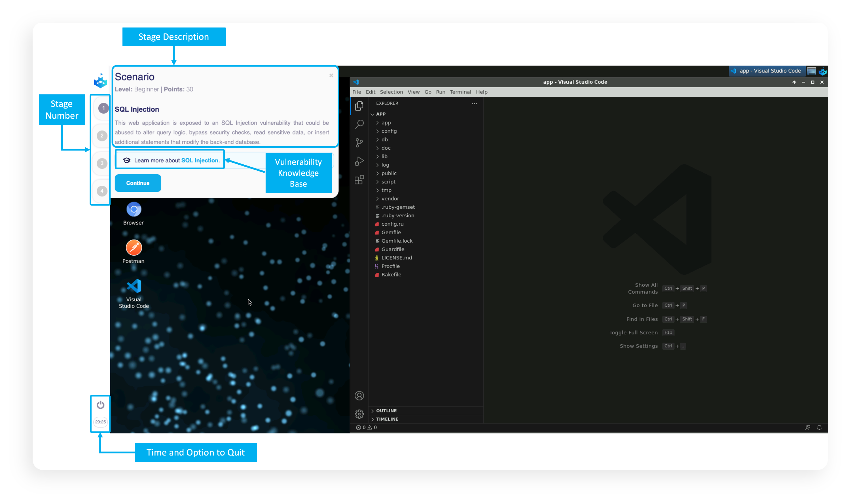Click the notifications bell in status bar
The image size is (851, 504).
click(819, 427)
